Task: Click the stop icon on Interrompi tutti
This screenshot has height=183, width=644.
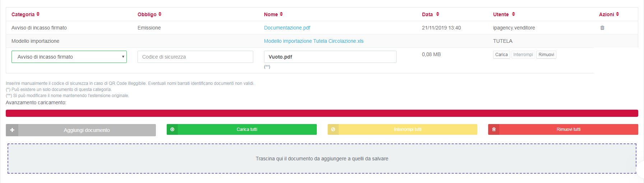Action: 333,129
